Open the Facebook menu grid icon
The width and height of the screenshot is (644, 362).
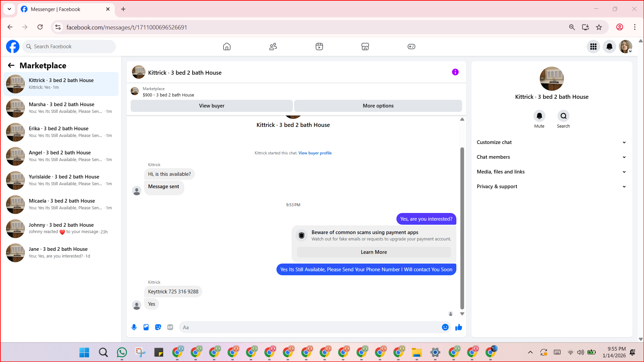click(x=593, y=47)
